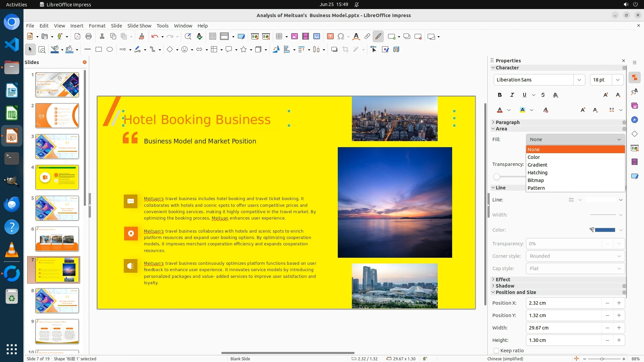Toggle the Shadow toolbar button
Viewport: 644px width, 362px height.
click(334, 50)
